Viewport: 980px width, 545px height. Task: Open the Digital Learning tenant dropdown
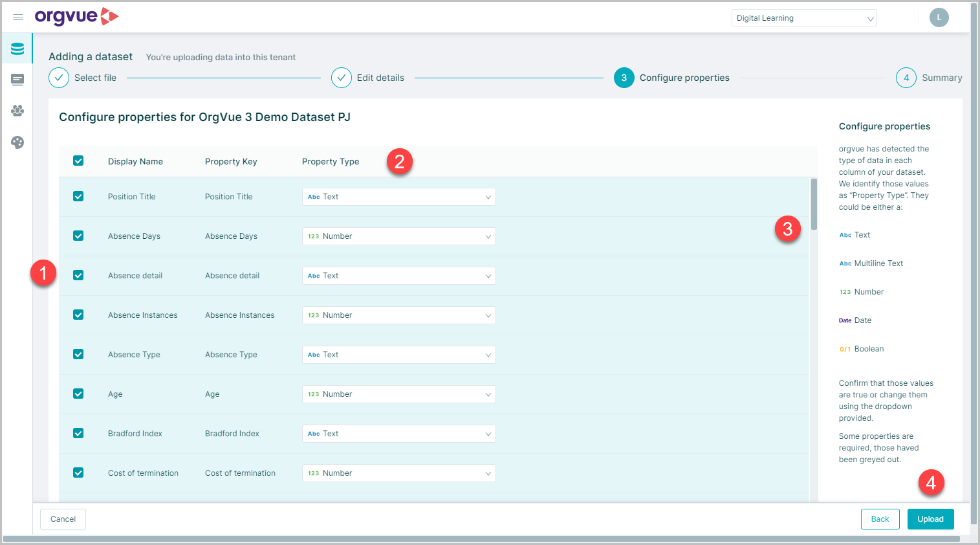pos(804,18)
